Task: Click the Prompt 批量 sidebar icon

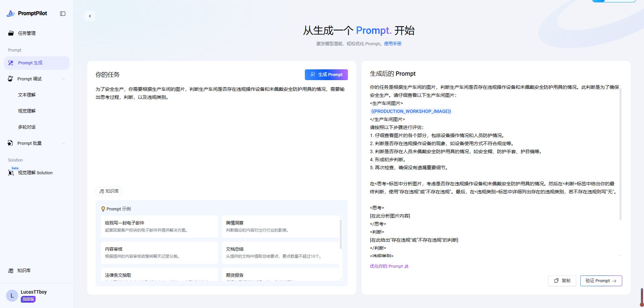Action: [10, 143]
